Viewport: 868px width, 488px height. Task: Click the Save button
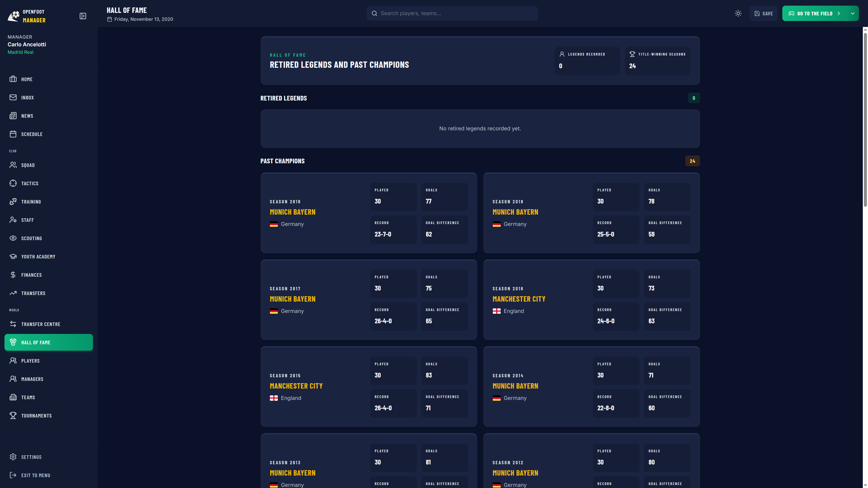764,14
